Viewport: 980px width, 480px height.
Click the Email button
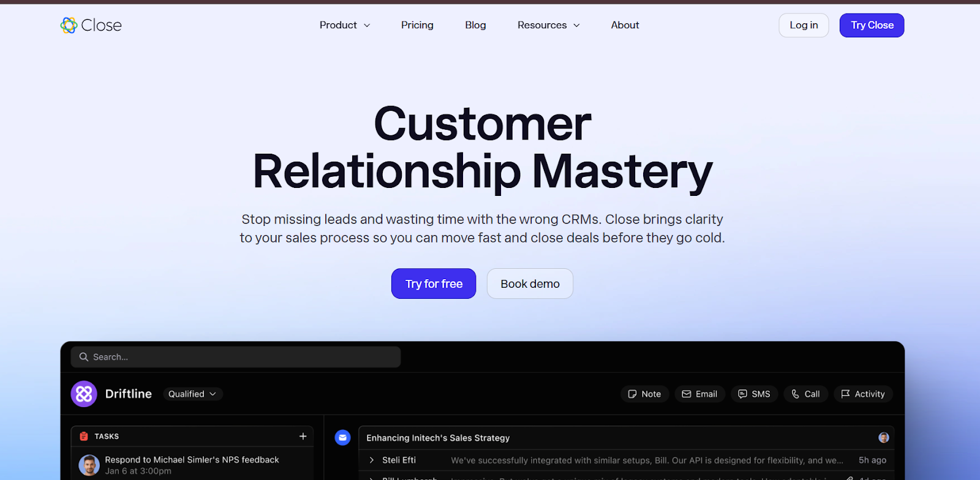tap(699, 394)
